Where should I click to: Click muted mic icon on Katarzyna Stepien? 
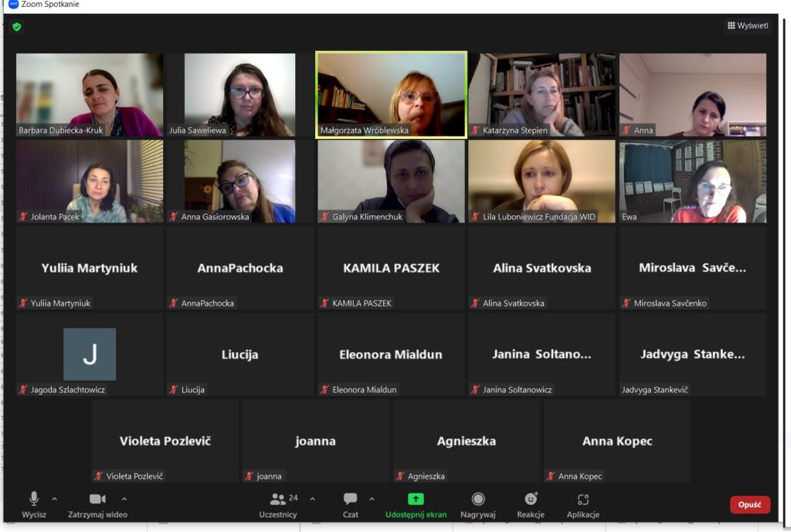(475, 130)
